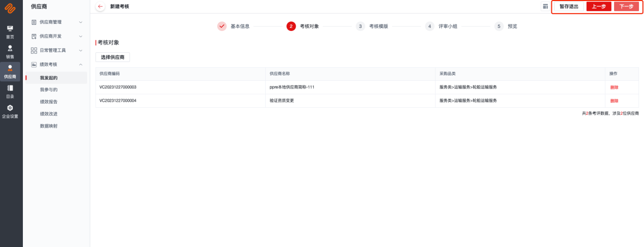644x247 pixels.
Task: Click the 上一步 button
Action: tap(599, 7)
